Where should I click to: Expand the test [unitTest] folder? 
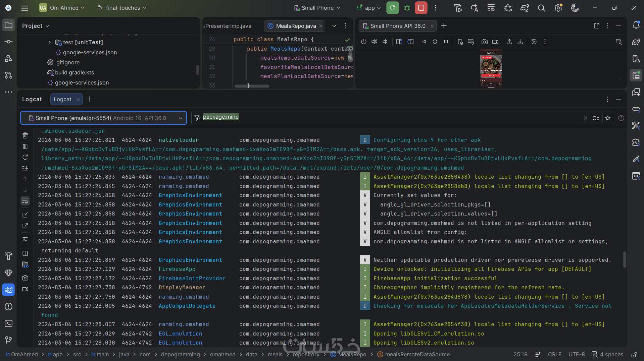(x=49, y=42)
